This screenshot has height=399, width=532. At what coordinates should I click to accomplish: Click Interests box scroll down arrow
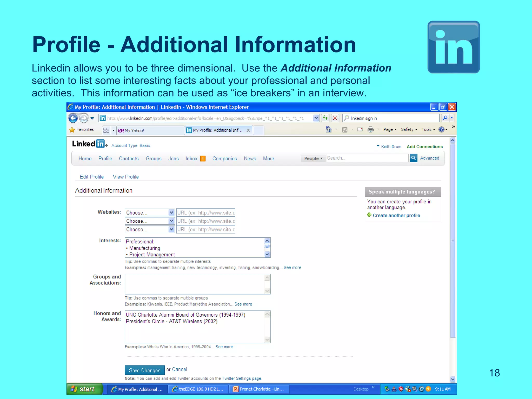[267, 254]
